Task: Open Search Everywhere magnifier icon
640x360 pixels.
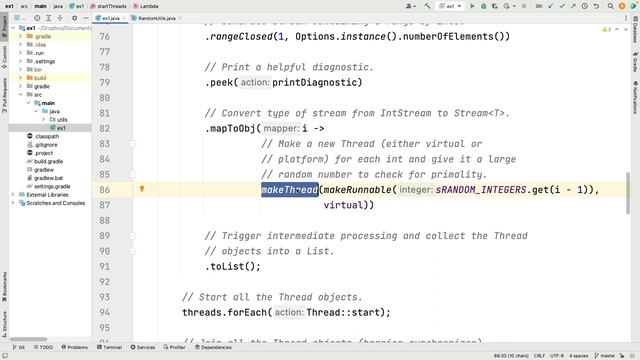Action: [x=610, y=6]
